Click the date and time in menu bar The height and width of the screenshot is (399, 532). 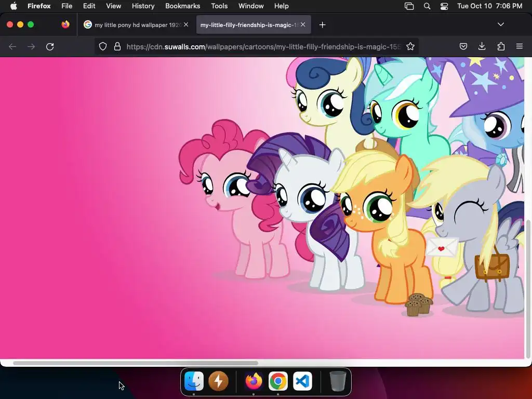pos(489,6)
